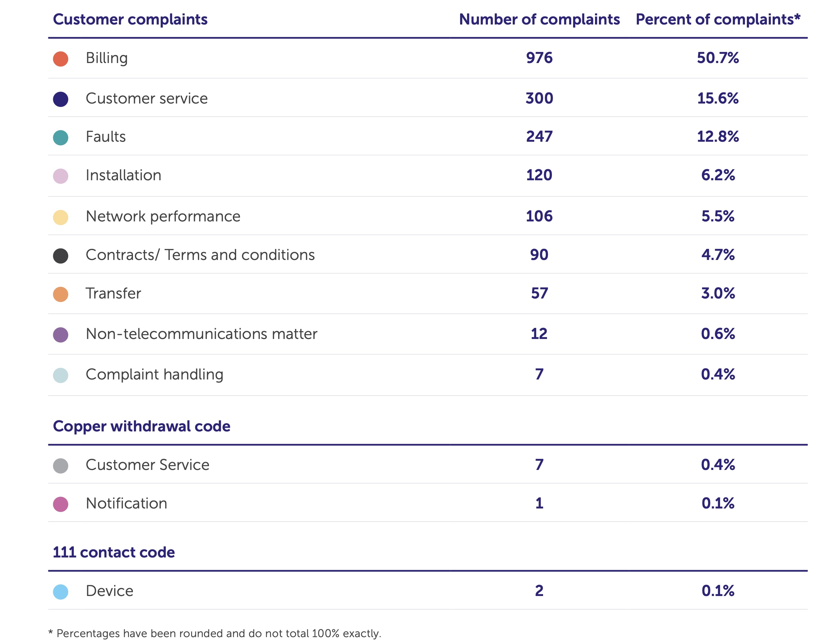Select the sky blue Device dot
Viewport: 836px width, 644px height.
(x=60, y=592)
